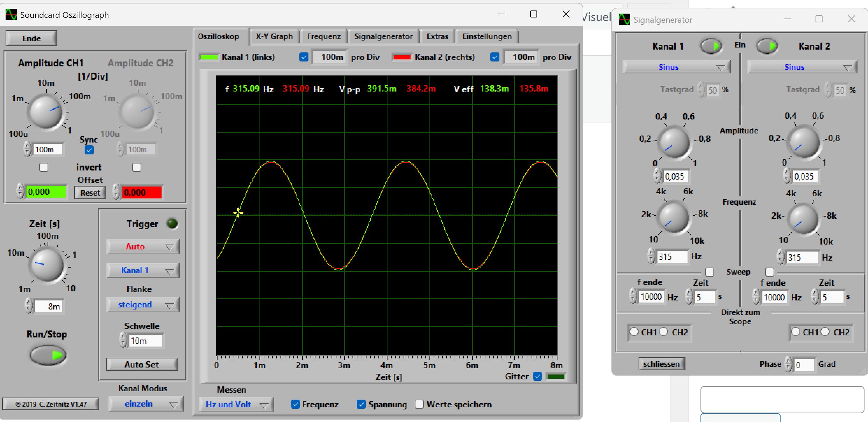Image resolution: width=868 pixels, height=422 pixels.
Task: Click the Amplitude CH1 rotary knob
Action: [46, 112]
